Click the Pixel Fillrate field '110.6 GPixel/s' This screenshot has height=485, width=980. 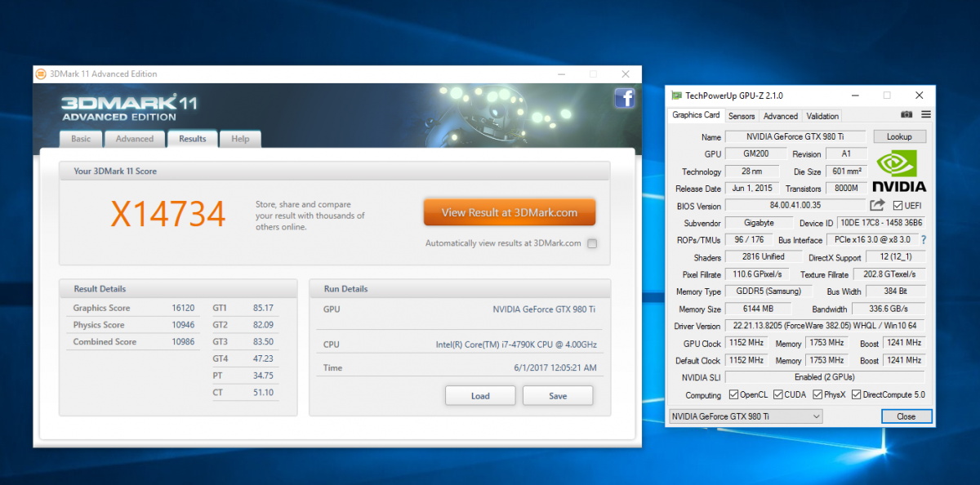pos(758,274)
